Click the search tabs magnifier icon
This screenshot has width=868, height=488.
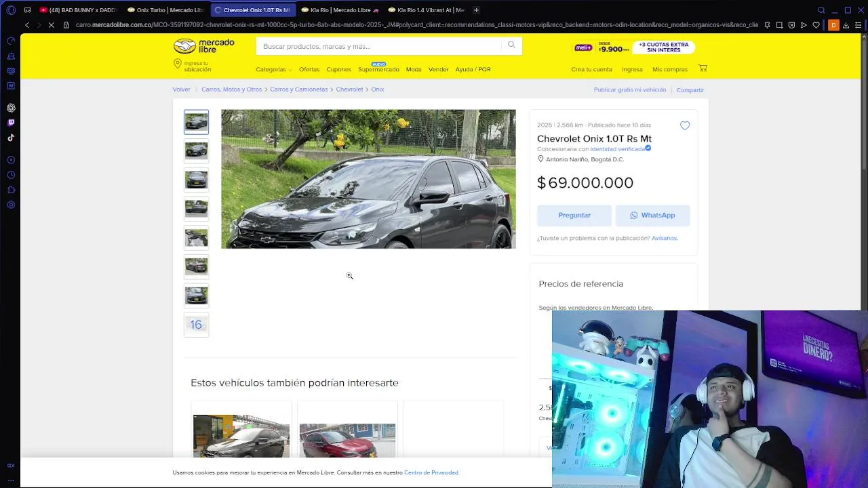tap(821, 10)
